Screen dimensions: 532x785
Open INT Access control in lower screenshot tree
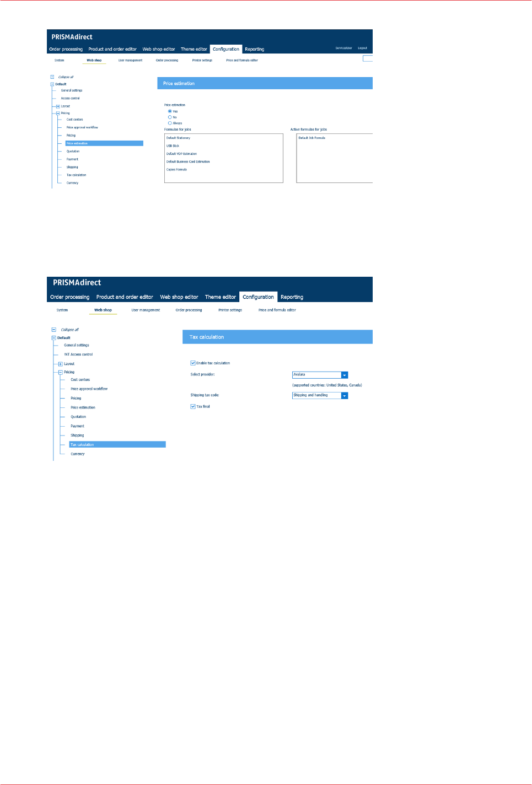click(x=78, y=354)
